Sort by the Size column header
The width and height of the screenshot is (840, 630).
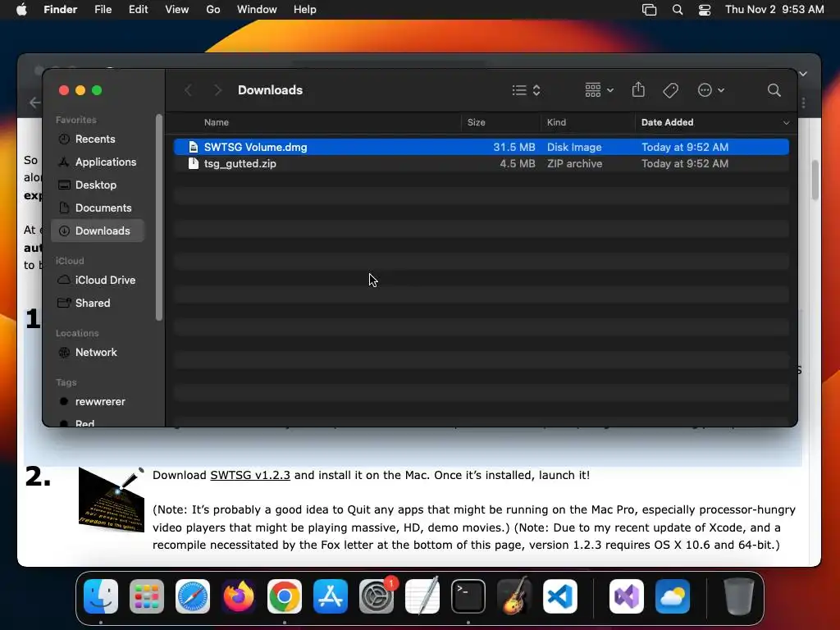click(477, 123)
